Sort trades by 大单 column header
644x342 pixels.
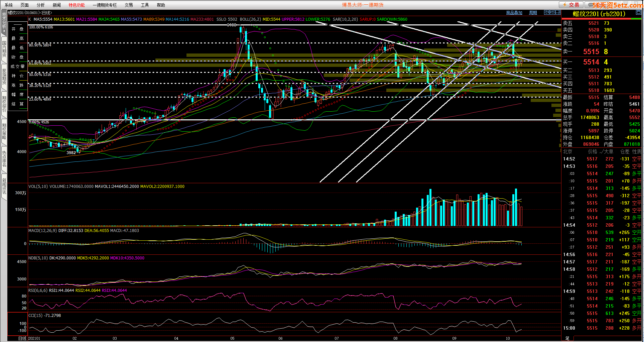(x=608, y=151)
